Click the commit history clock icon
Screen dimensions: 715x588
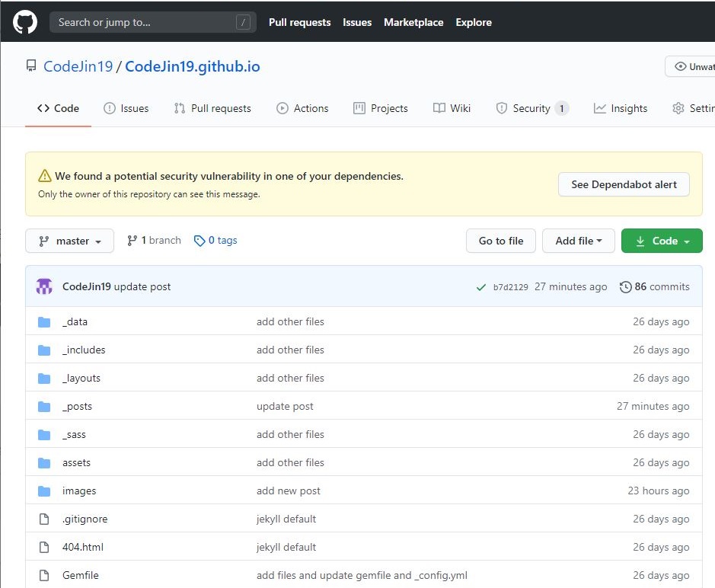625,287
